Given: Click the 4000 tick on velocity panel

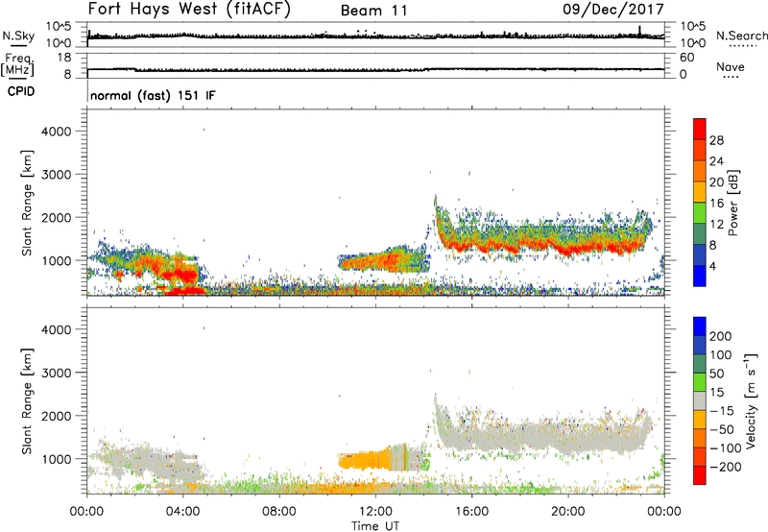Looking at the screenshot, I should click(x=56, y=329).
